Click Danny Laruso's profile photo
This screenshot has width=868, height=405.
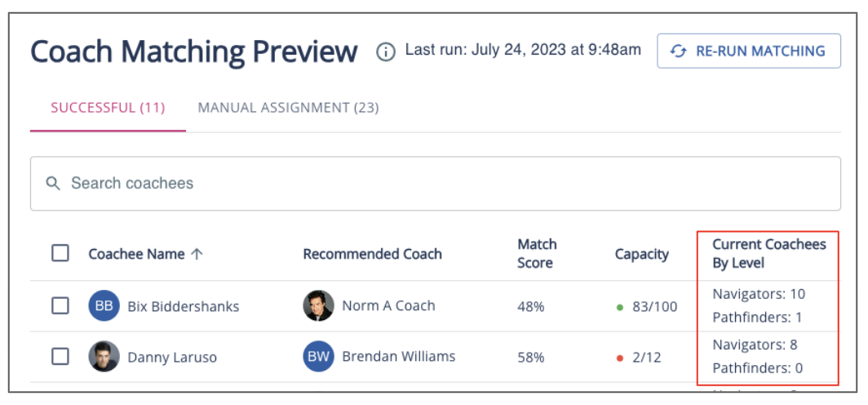pyautogui.click(x=104, y=357)
